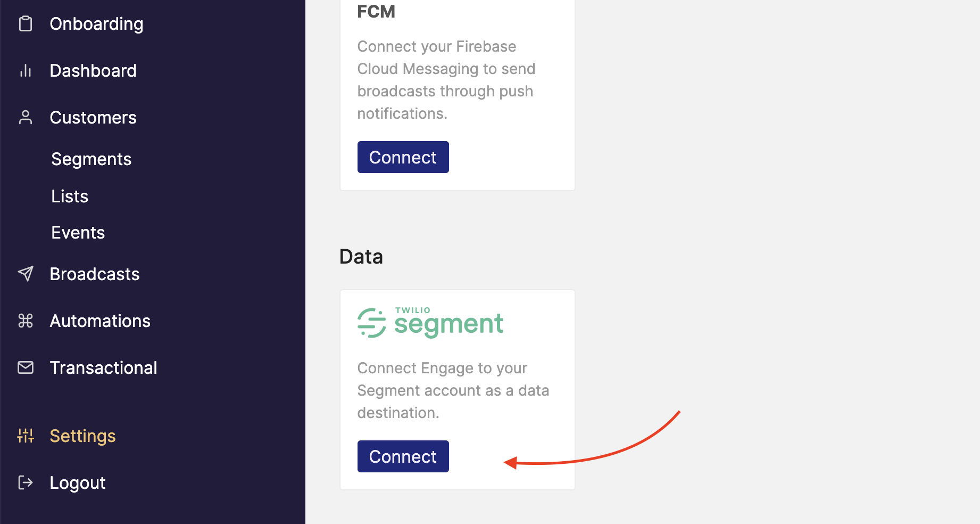Open the Segments submenu item
The image size is (980, 524).
tap(92, 159)
